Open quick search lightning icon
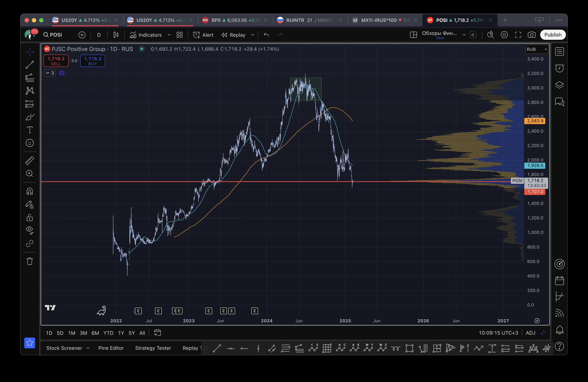588x382 pixels. tap(490, 35)
